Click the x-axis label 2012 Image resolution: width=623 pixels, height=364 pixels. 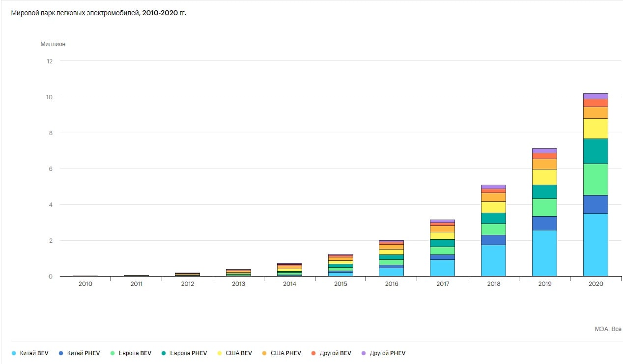187,284
